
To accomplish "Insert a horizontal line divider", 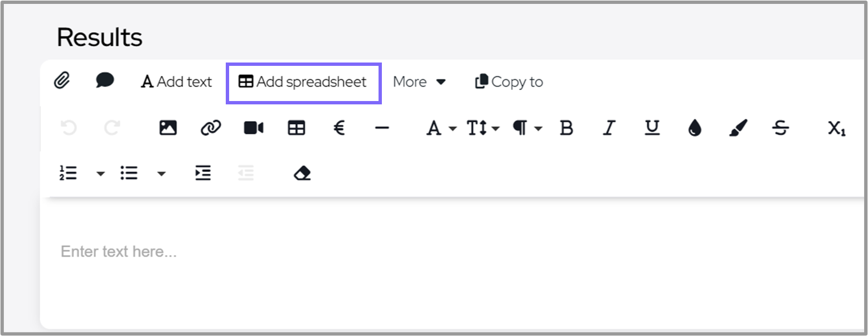I will tap(382, 128).
